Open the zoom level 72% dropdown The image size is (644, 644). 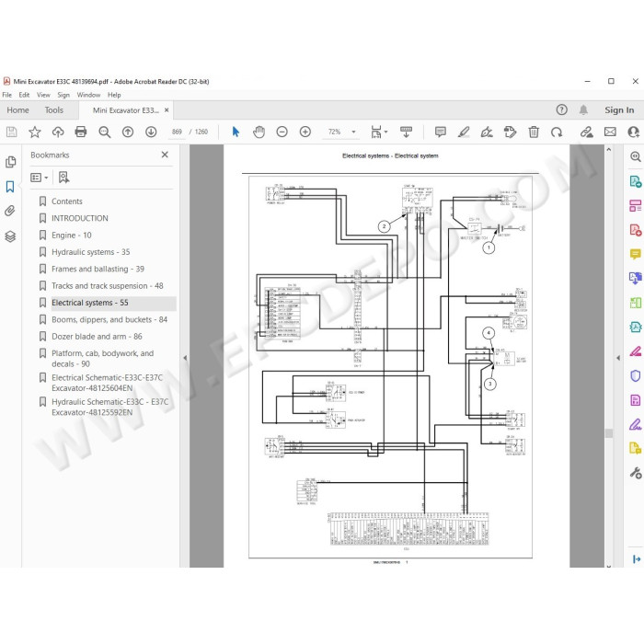(353, 132)
